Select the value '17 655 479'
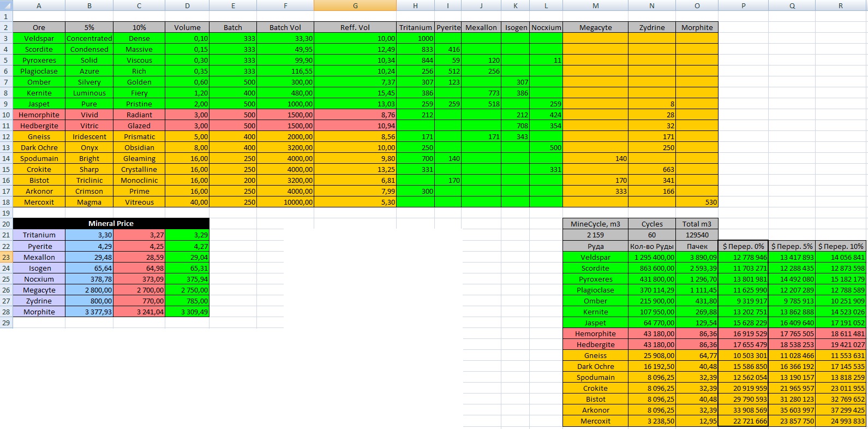 (743, 344)
